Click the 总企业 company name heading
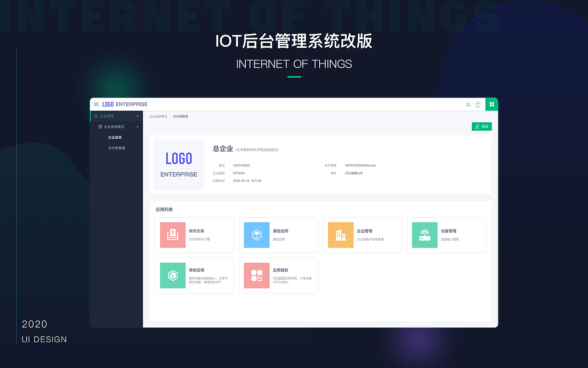 click(x=223, y=149)
